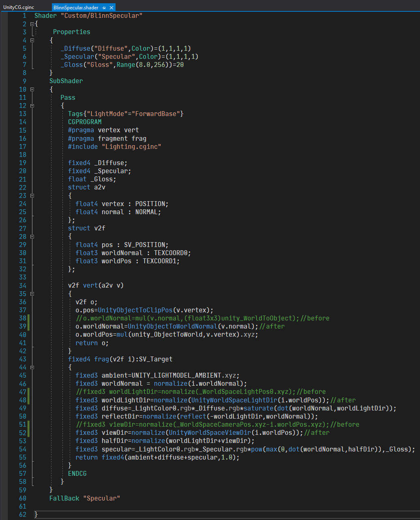The width and height of the screenshot is (420, 520).
Task: Click UnityObjectToWorldNormal call on line 39
Action: (173, 326)
